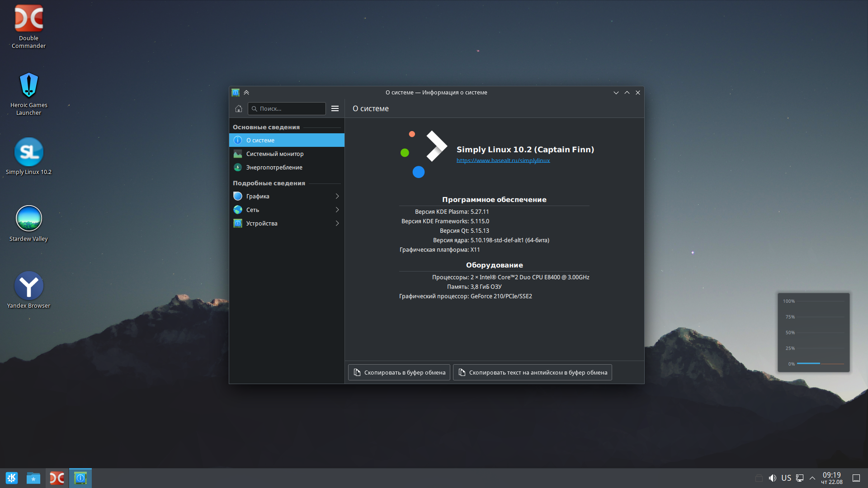The height and width of the screenshot is (488, 868).
Task: Expand the Сеть category arrow
Action: pos(337,210)
